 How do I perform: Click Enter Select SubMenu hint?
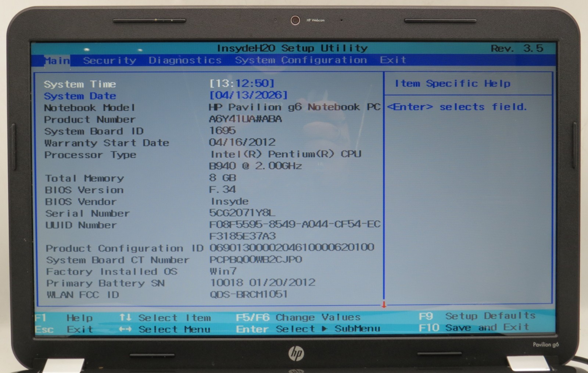tap(308, 328)
